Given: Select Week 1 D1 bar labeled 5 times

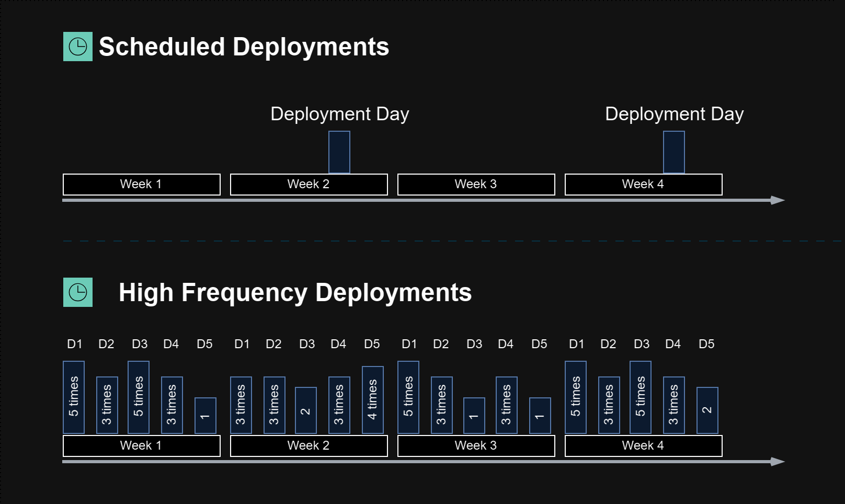Looking at the screenshot, I should (x=74, y=397).
